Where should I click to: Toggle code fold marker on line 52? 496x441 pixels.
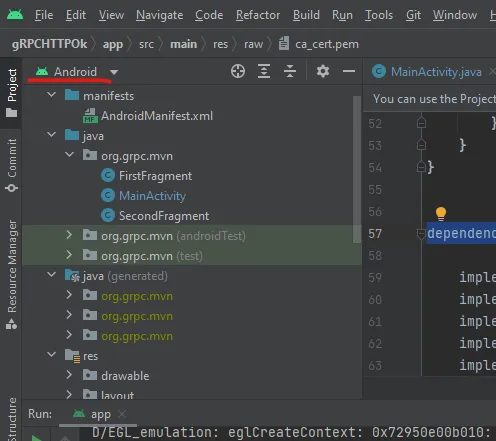[421, 123]
